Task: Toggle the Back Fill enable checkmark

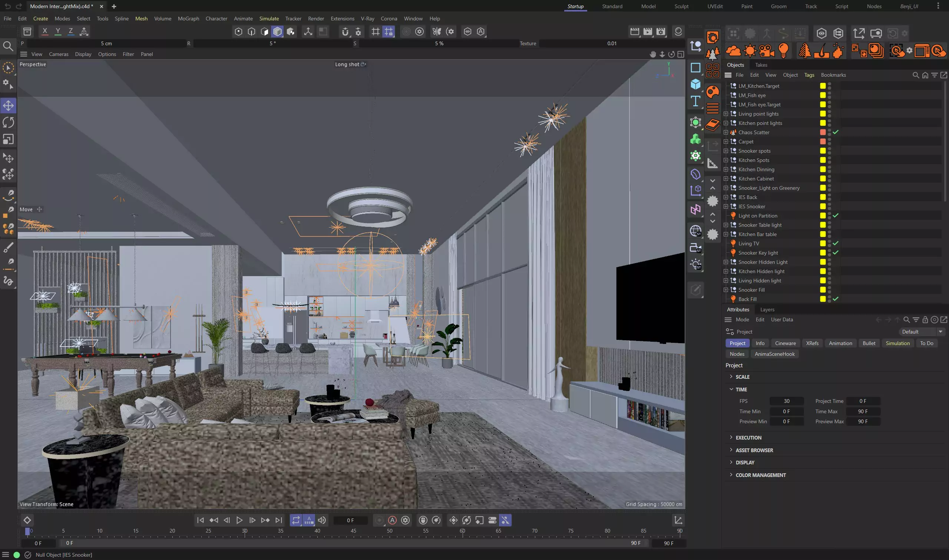Action: pyautogui.click(x=836, y=299)
